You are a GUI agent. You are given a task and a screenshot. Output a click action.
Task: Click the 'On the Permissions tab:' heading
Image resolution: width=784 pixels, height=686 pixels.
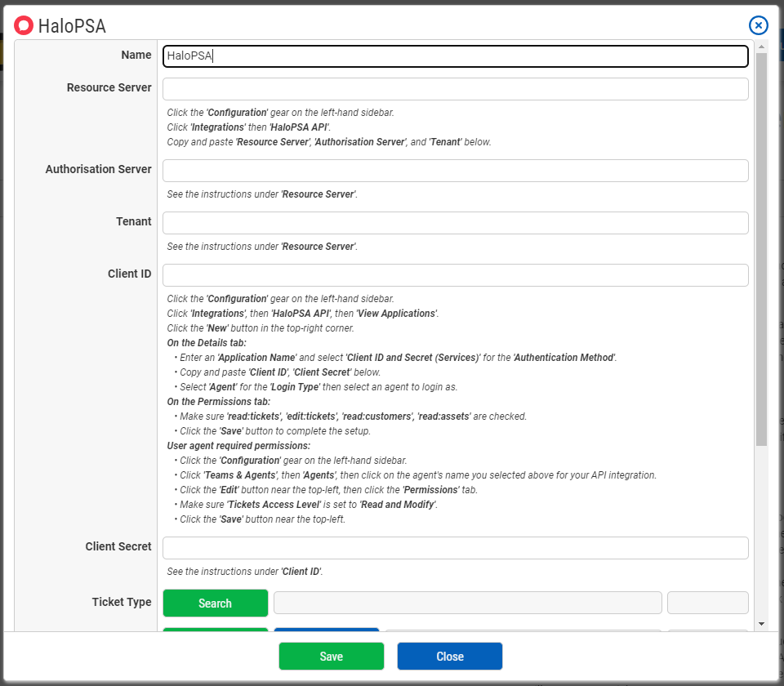click(219, 402)
